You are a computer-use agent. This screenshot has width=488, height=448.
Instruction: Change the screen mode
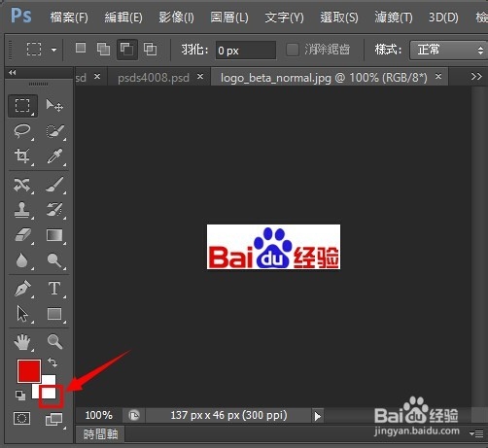click(54, 419)
